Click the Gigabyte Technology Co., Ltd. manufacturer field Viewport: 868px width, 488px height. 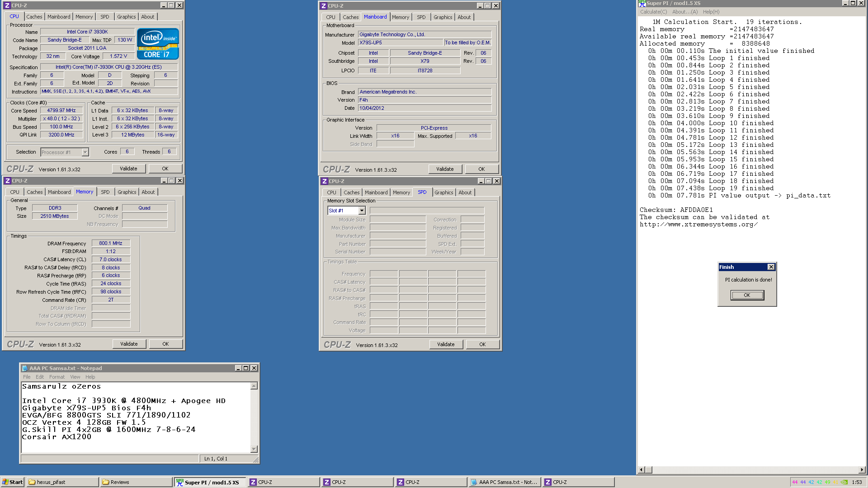(425, 34)
